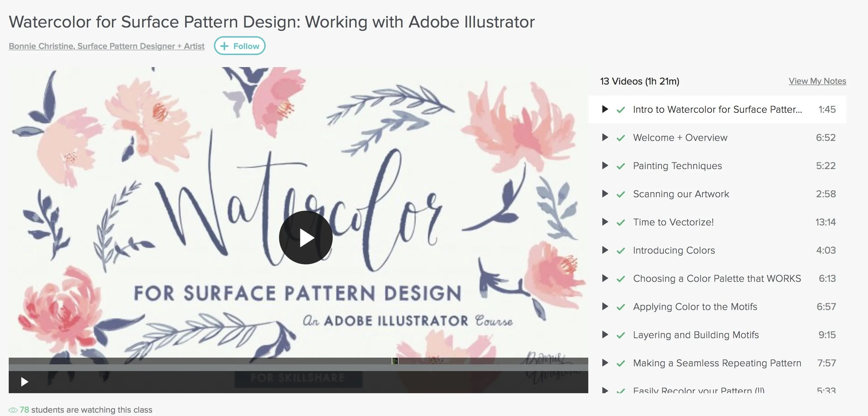Image resolution: width=868 pixels, height=416 pixels.
Task: Play icon for Intro to Watercolor lesson
Action: [x=605, y=109]
